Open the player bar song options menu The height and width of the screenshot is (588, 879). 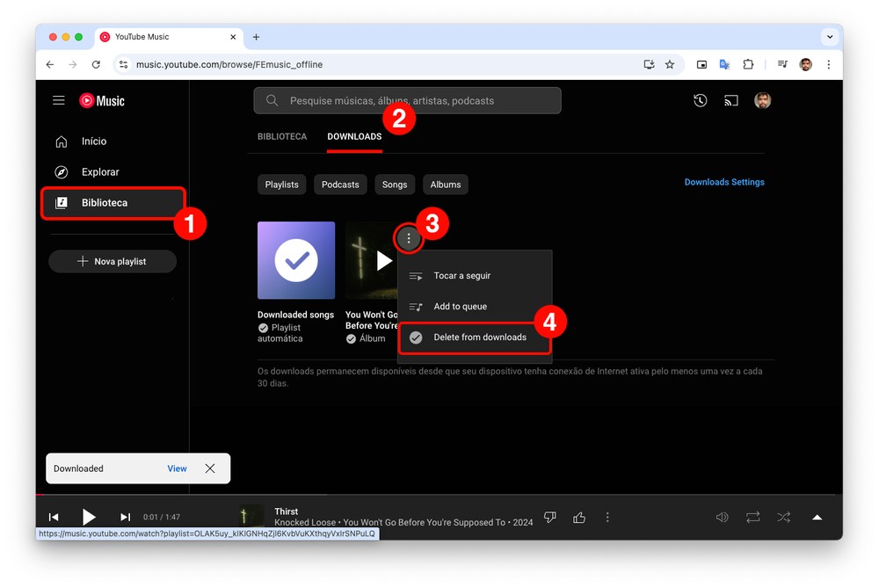pos(607,518)
